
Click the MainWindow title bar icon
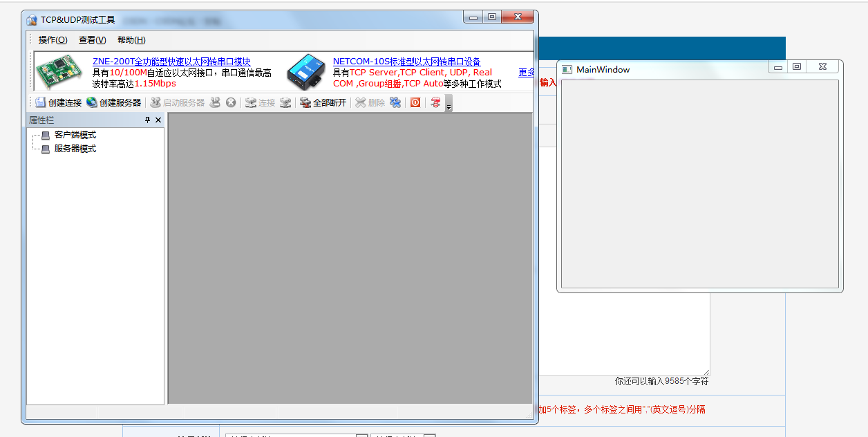click(x=567, y=69)
